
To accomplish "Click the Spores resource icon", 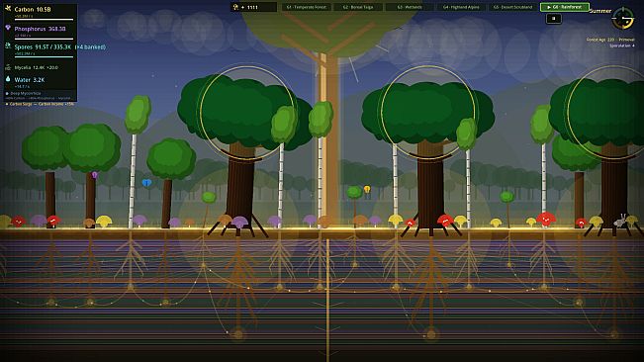I will click(x=8, y=46).
